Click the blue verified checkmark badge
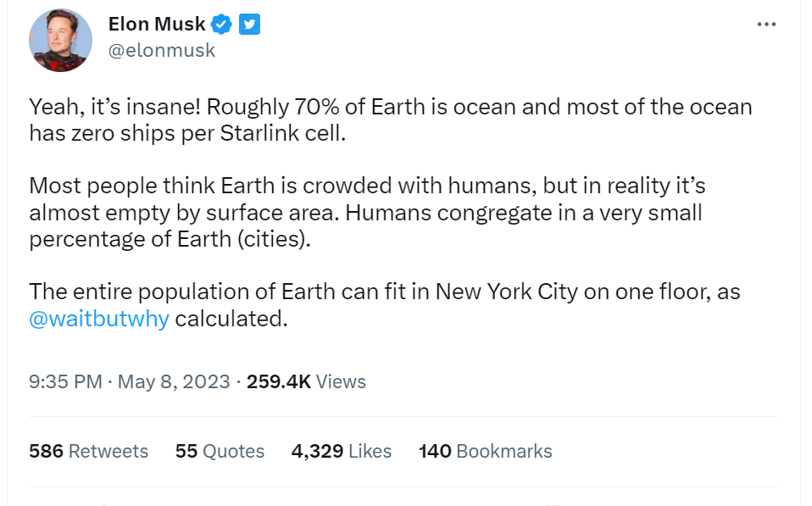 point(222,25)
